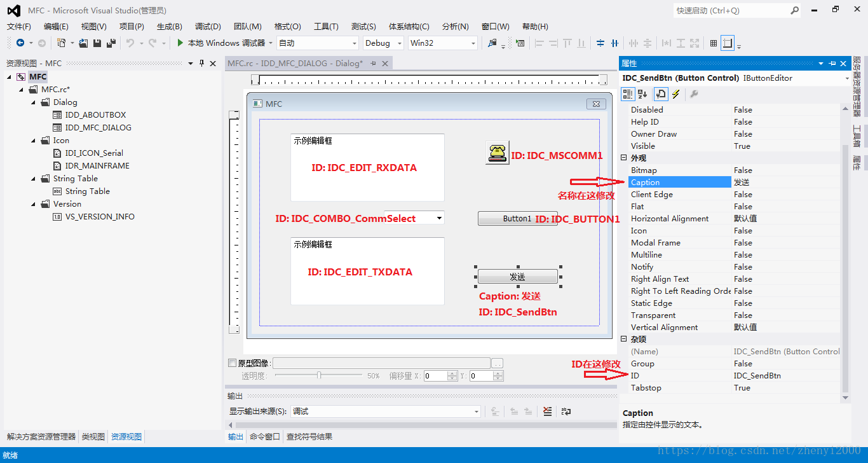Screen dimensions: 868x463
Task: Click the redo toolbar icon
Action: [x=152, y=43]
